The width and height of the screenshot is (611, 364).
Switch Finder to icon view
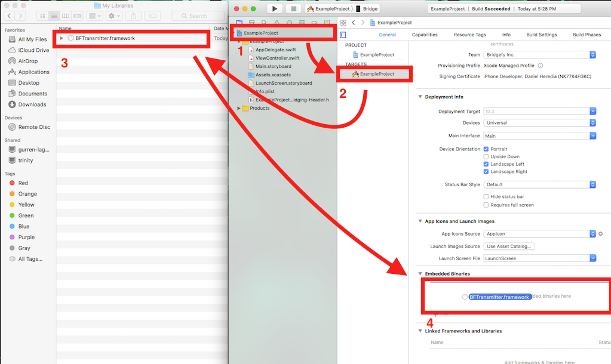pos(42,16)
